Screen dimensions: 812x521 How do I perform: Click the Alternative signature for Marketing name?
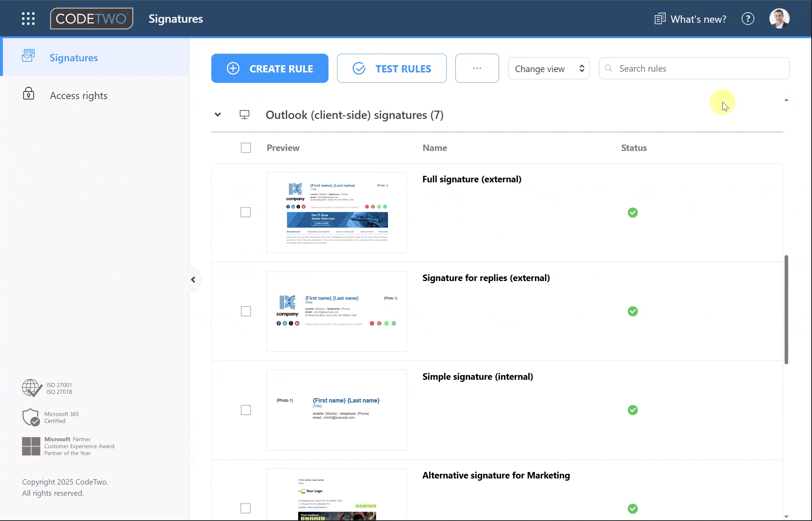pyautogui.click(x=496, y=475)
